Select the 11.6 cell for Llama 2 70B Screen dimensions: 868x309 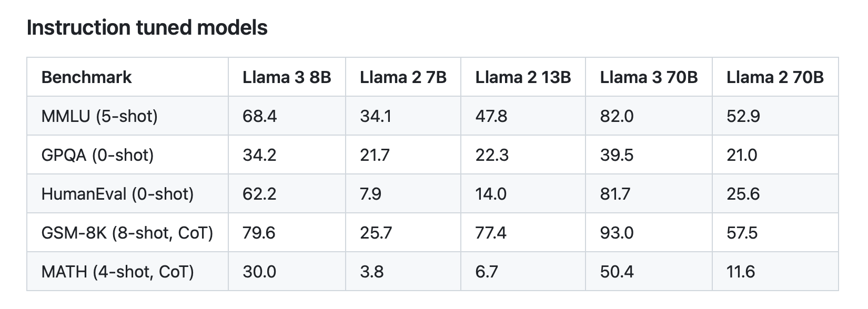[x=741, y=272]
